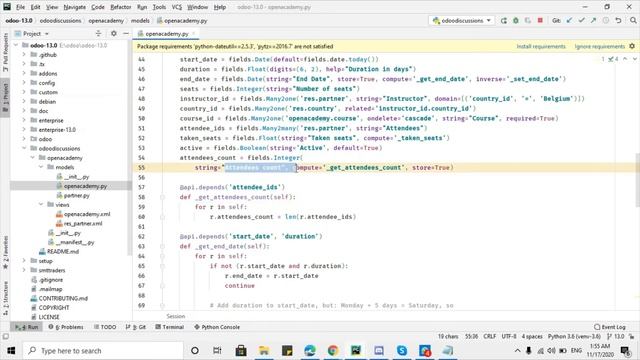Click in Windows search box
The width and height of the screenshot is (640, 360).
click(x=103, y=351)
